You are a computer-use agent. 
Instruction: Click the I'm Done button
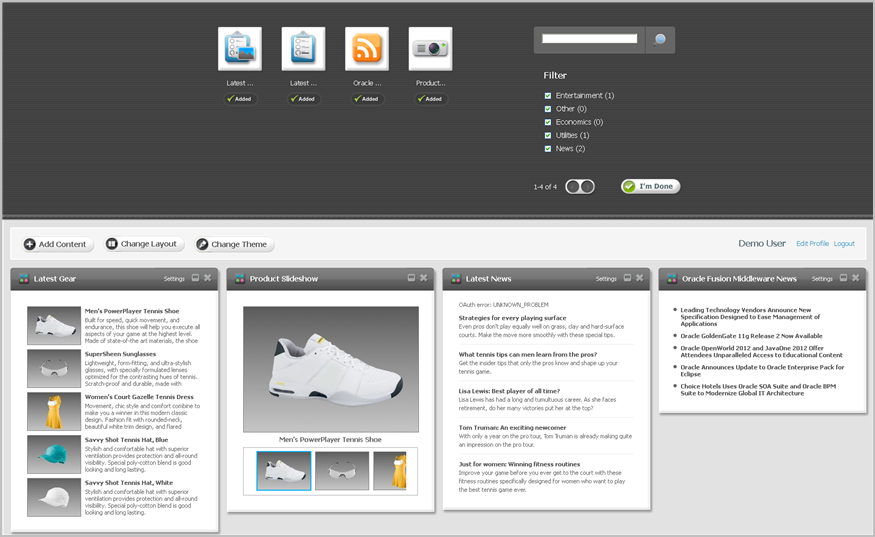tap(650, 186)
